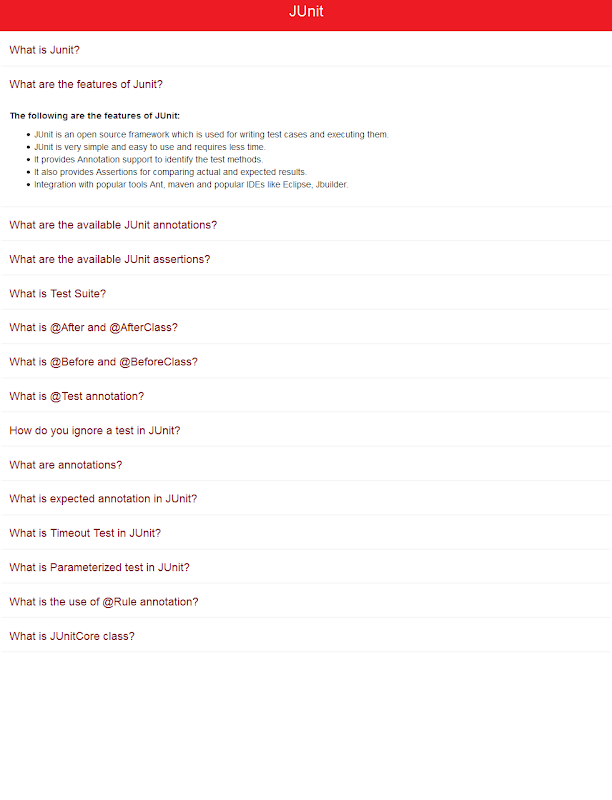Select the bullet about open source framework
Viewport: 612px width, 800px height.
click(x=211, y=135)
